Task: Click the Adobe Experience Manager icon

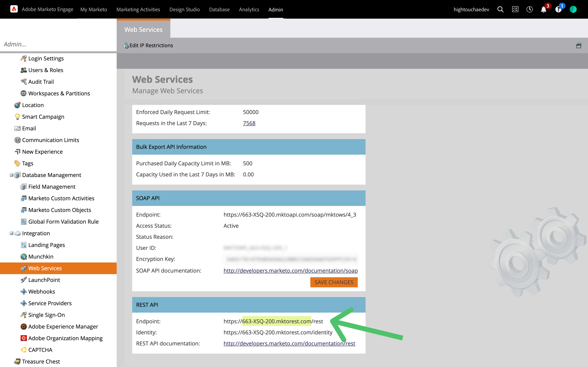Action: (x=24, y=326)
